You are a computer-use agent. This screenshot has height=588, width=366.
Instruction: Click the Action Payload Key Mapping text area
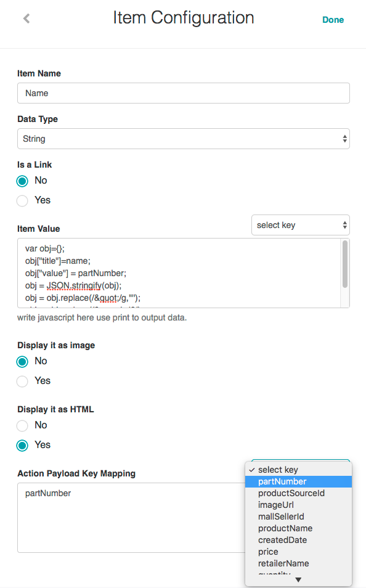click(131, 518)
